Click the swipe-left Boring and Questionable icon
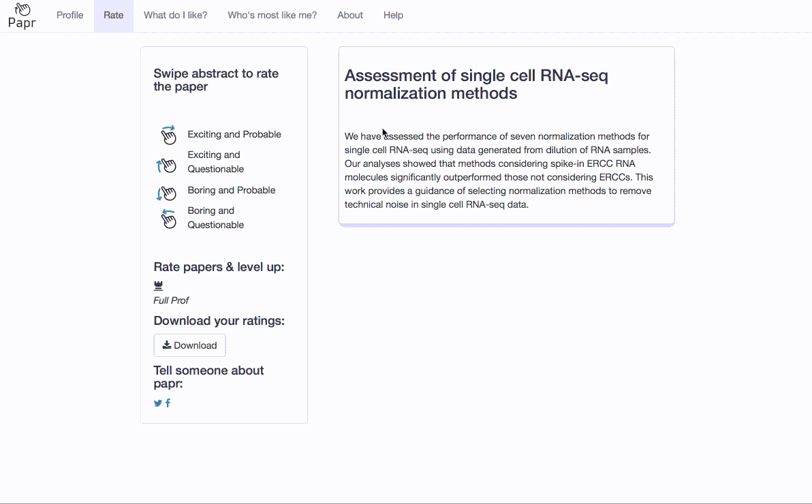The width and height of the screenshot is (812, 504). tap(168, 218)
